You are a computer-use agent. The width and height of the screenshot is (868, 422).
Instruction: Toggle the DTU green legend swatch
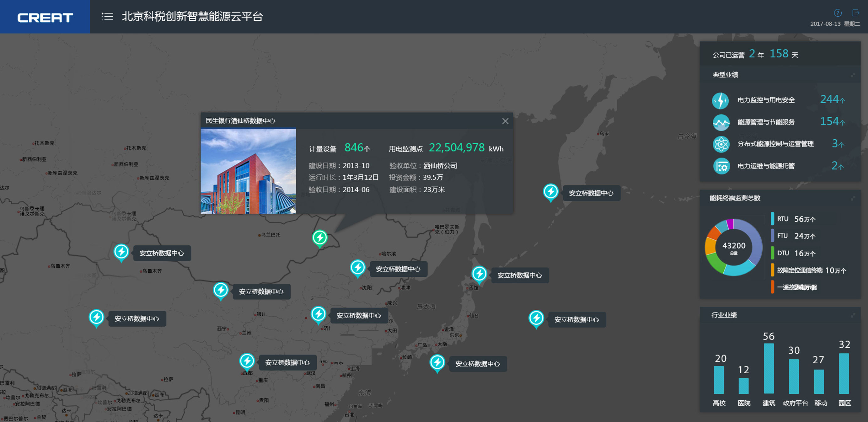pyautogui.click(x=772, y=253)
